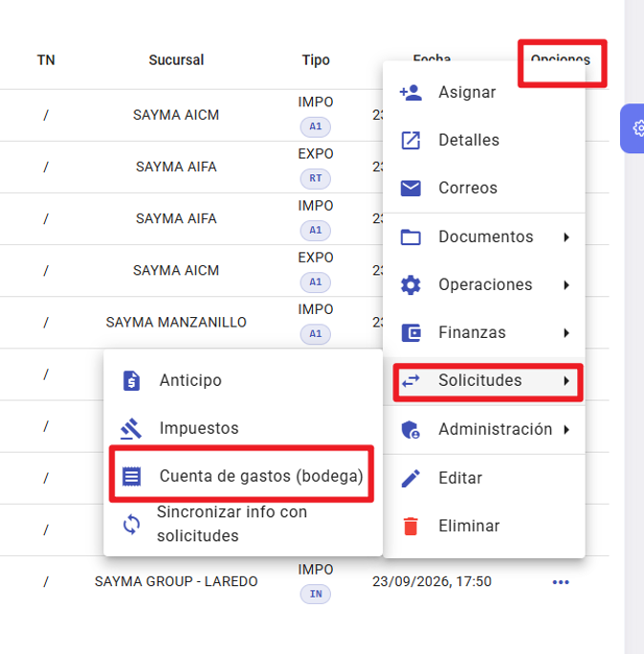Viewport: 644px width, 654px height.
Task: Expand the Documentos submenu arrow
Action: click(x=566, y=237)
